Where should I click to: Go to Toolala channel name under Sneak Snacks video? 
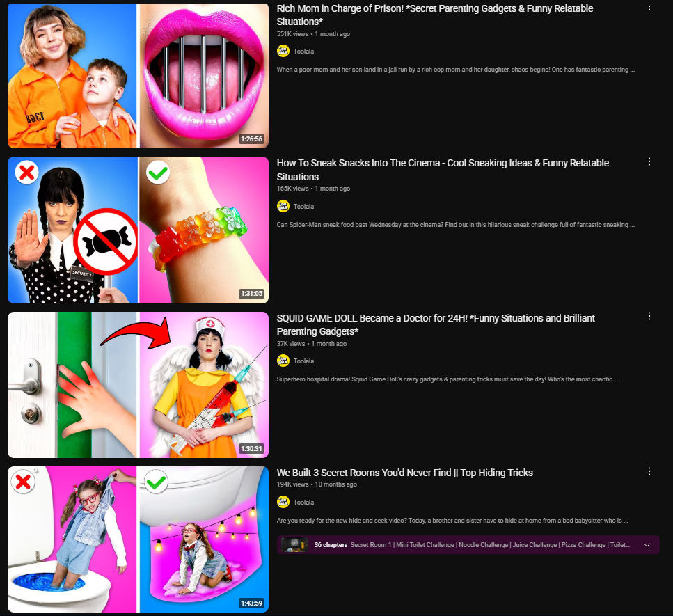[x=303, y=207]
